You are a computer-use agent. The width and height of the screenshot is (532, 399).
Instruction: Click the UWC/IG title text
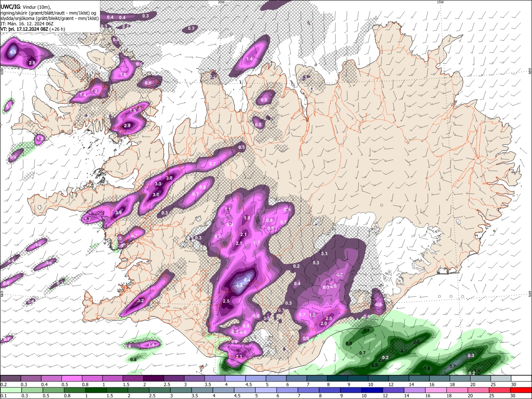10,7
